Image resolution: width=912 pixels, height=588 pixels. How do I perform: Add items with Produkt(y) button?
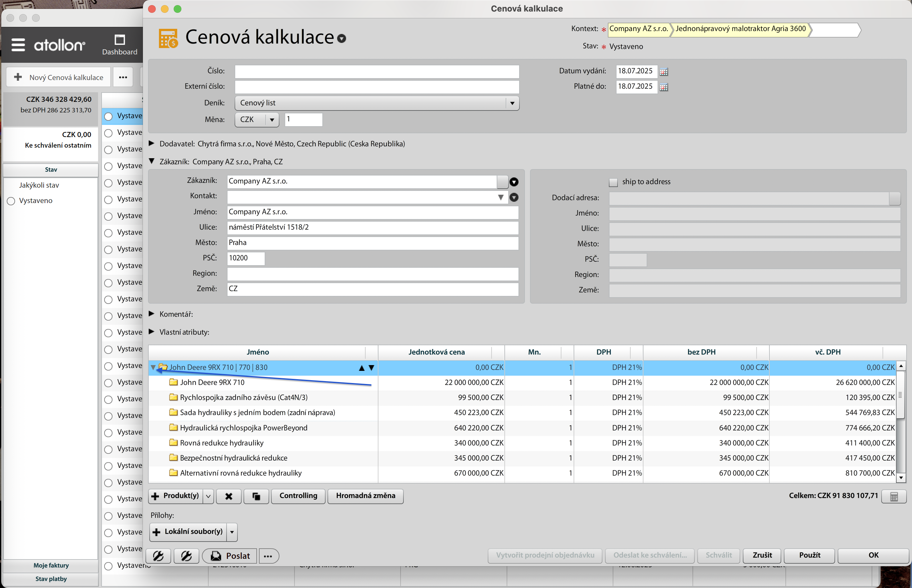pyautogui.click(x=175, y=496)
